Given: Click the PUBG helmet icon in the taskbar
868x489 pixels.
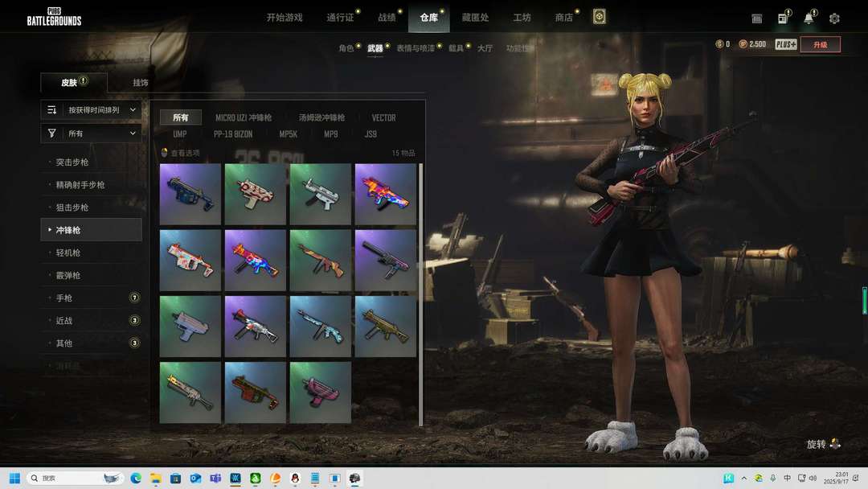Looking at the screenshot, I should pos(355,478).
